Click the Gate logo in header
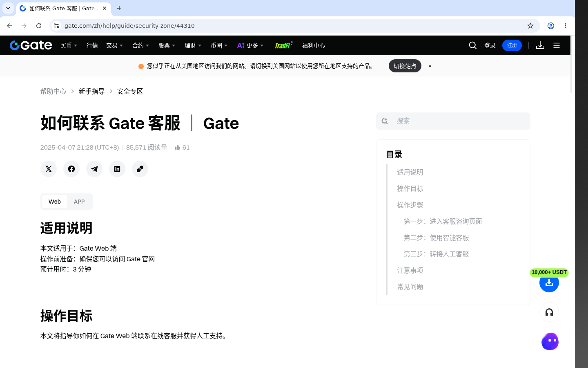The image size is (588, 368). (31, 45)
